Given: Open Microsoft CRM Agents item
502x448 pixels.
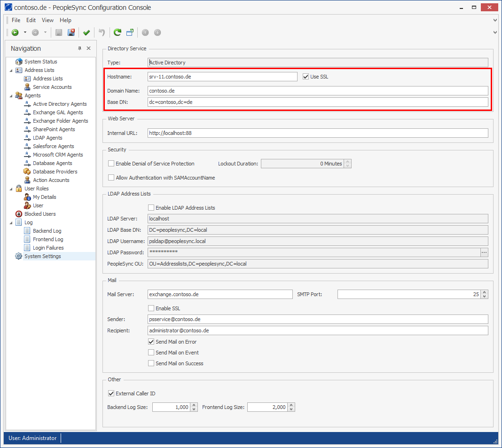Looking at the screenshot, I should point(58,155).
